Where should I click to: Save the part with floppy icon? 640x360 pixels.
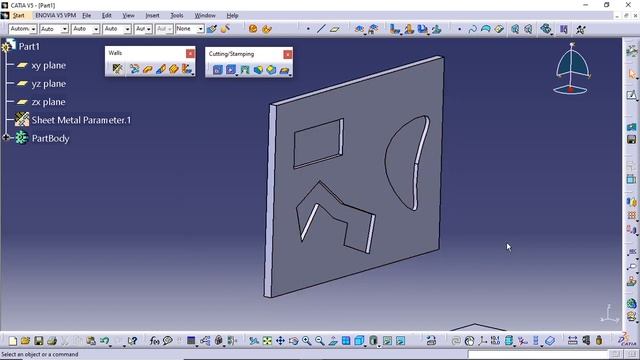[38, 340]
